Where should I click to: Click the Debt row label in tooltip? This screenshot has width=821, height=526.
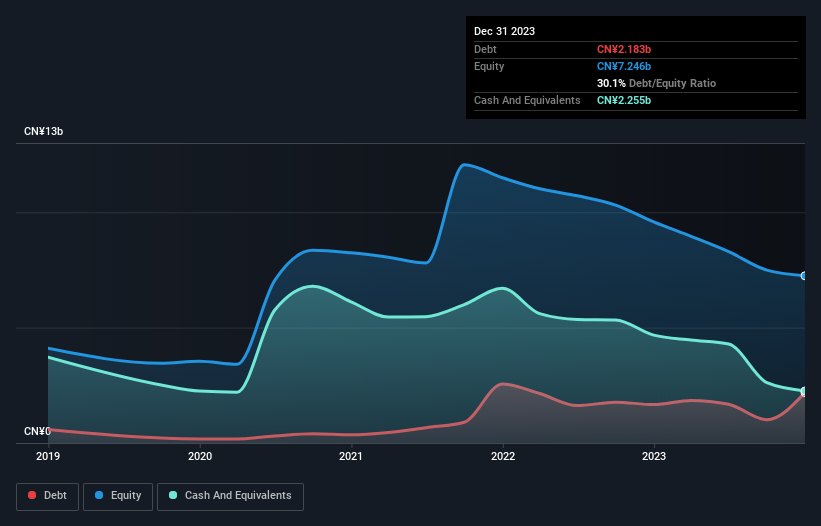pyautogui.click(x=485, y=49)
